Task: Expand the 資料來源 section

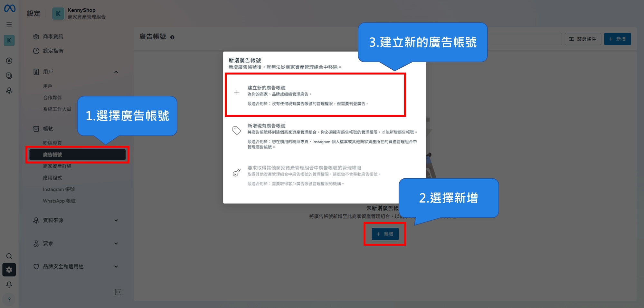Action: point(116,220)
